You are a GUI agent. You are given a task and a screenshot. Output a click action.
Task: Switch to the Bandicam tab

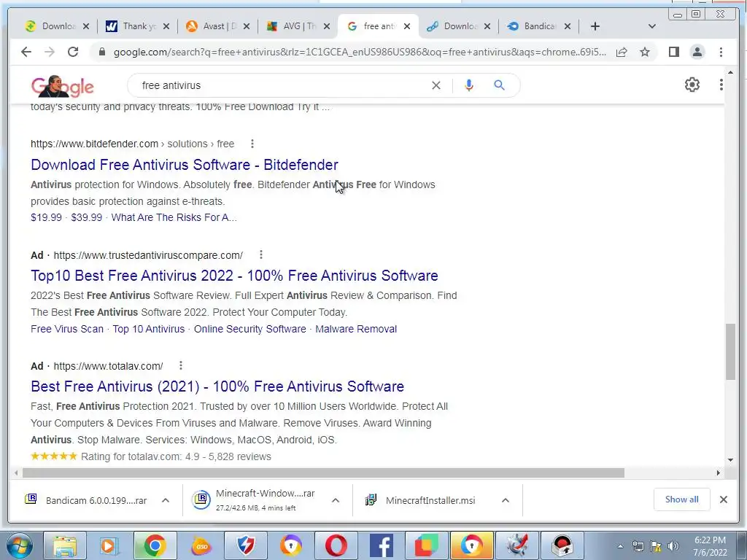click(x=539, y=26)
